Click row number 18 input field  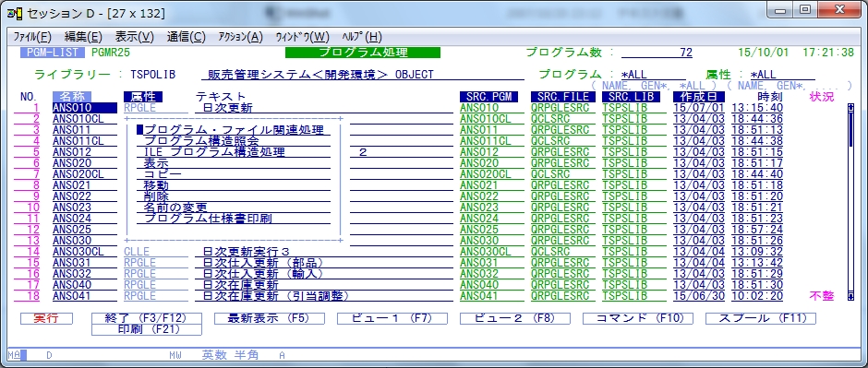tap(28, 296)
